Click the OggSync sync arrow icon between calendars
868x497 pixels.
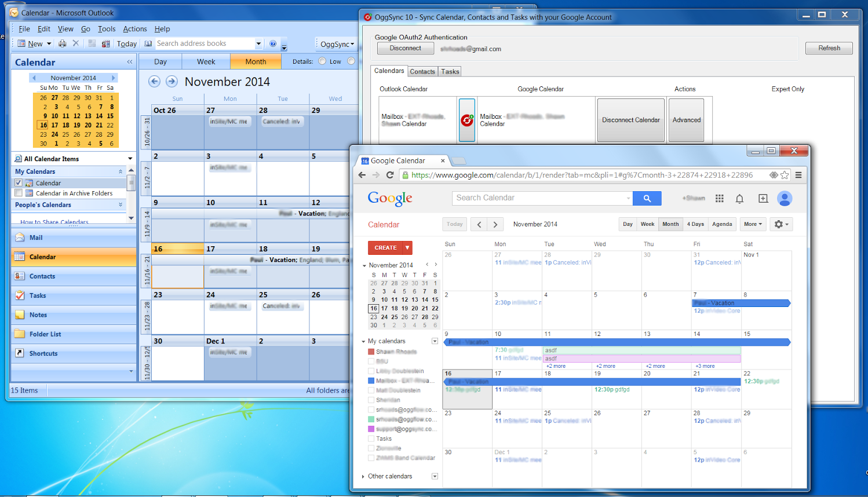pos(467,120)
